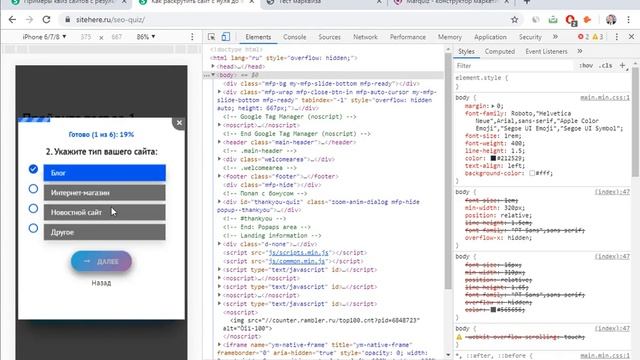
Task: Open the 86% zoom dropdown
Action: [x=146, y=37]
